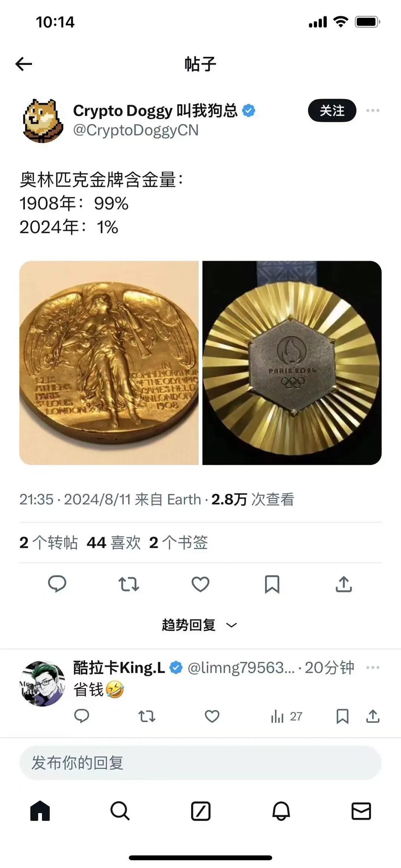
Task: Like the reply from 酷拉卡King.L
Action: coord(212,716)
